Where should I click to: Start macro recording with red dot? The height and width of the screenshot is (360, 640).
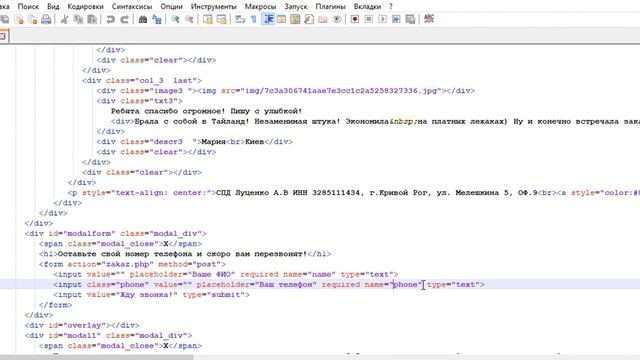pyautogui.click(x=355, y=19)
